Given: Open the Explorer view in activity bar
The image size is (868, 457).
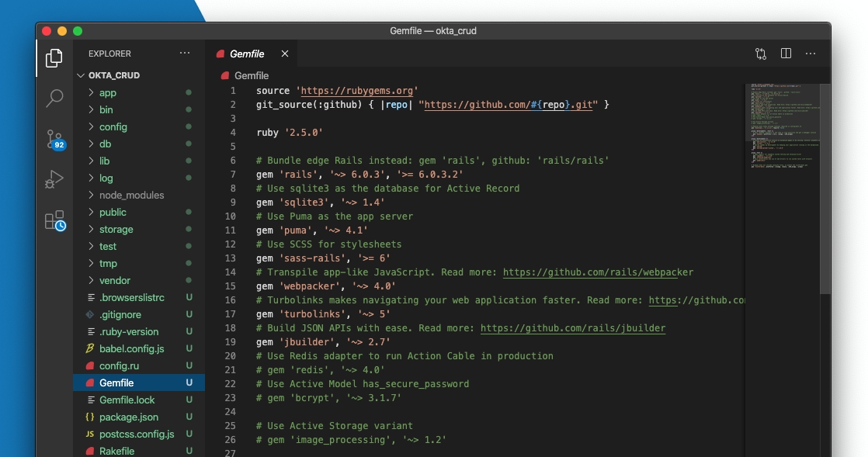Looking at the screenshot, I should coord(54,58).
